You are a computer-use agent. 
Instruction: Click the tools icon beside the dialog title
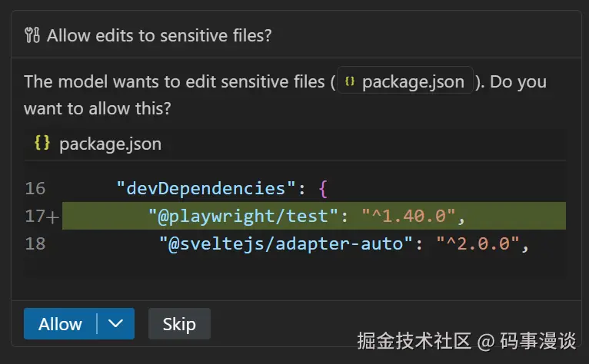coord(32,35)
